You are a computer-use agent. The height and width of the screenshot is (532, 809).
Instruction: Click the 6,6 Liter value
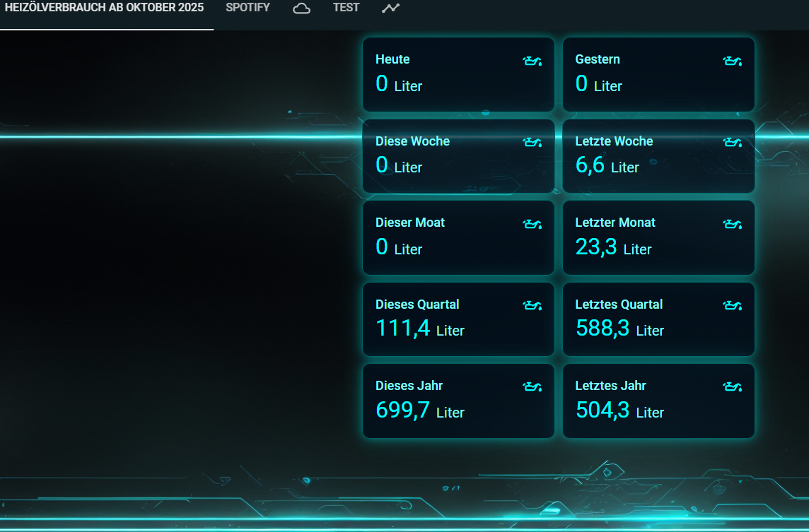click(x=607, y=165)
